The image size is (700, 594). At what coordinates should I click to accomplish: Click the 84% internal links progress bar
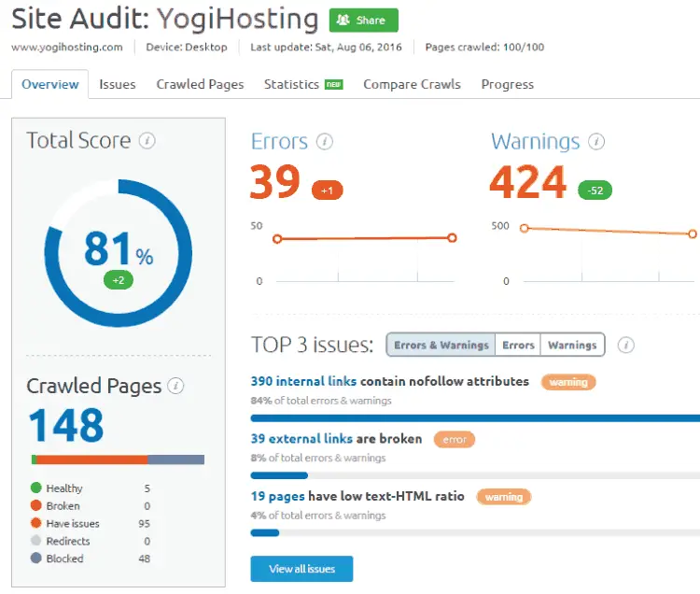click(x=475, y=418)
